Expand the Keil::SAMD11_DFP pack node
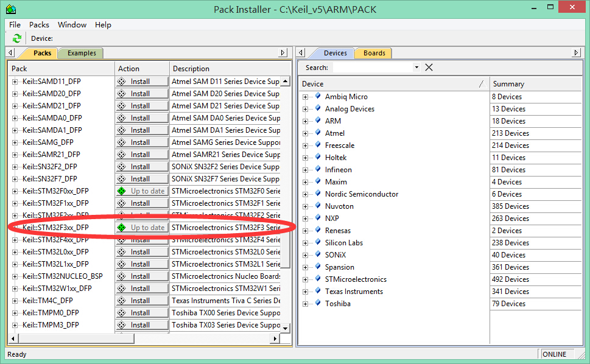 point(15,82)
